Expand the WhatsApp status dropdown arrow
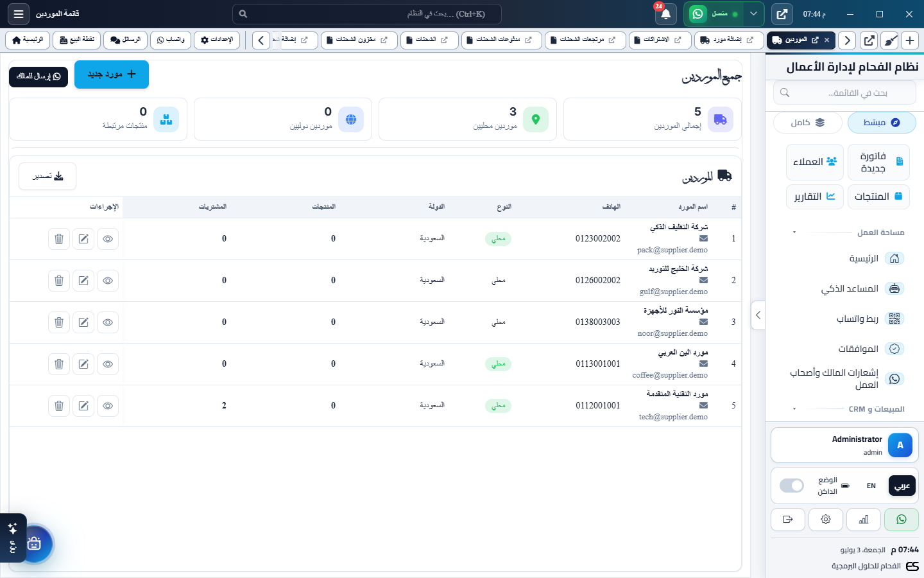This screenshot has width=924, height=578. click(x=753, y=13)
